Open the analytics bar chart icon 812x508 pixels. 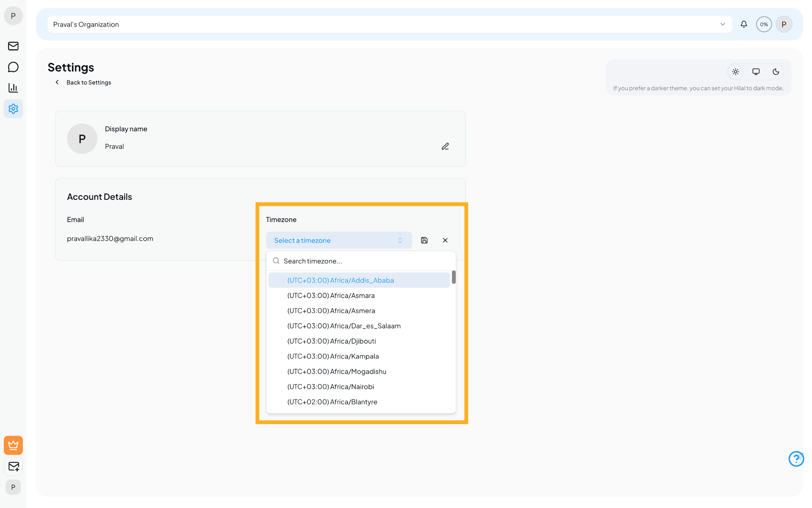pyautogui.click(x=13, y=88)
